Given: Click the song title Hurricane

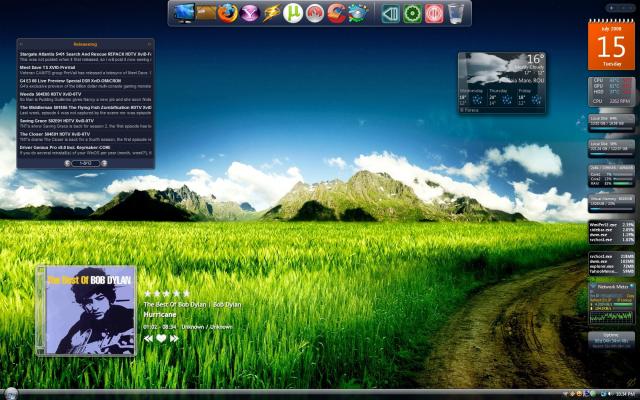Looking at the screenshot, I should click(x=160, y=315).
